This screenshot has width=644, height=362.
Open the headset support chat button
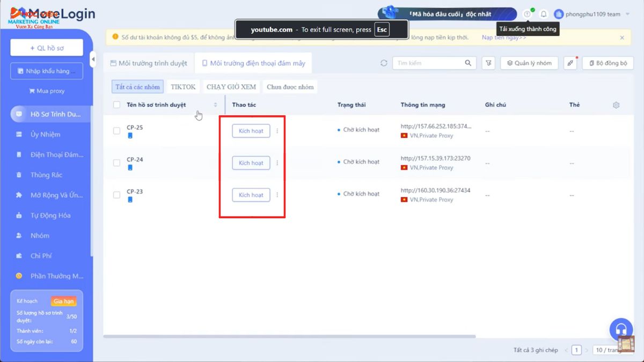click(621, 330)
